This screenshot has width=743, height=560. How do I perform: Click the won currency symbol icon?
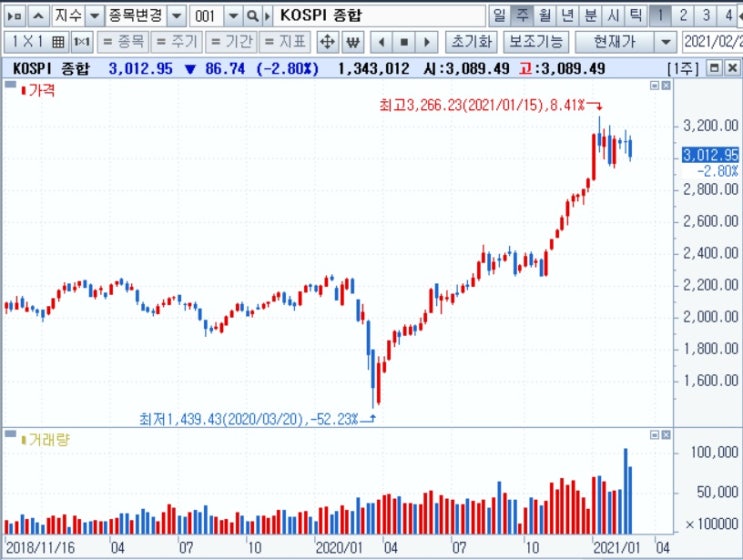[353, 42]
